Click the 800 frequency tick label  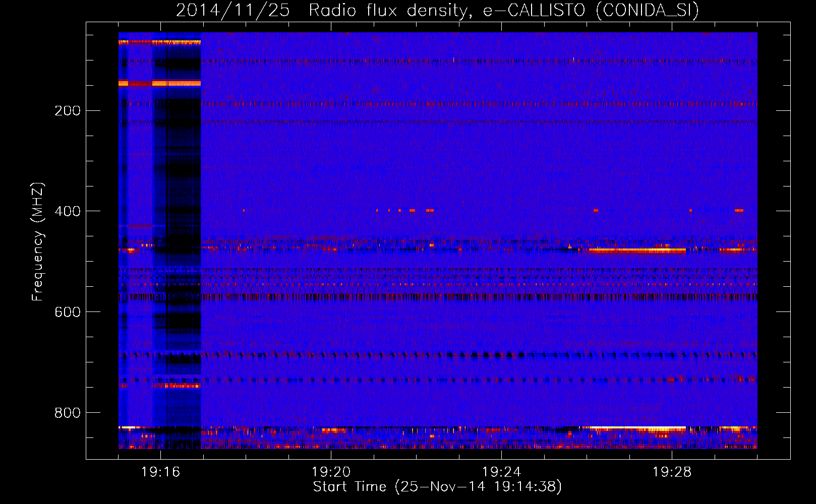click(x=67, y=413)
